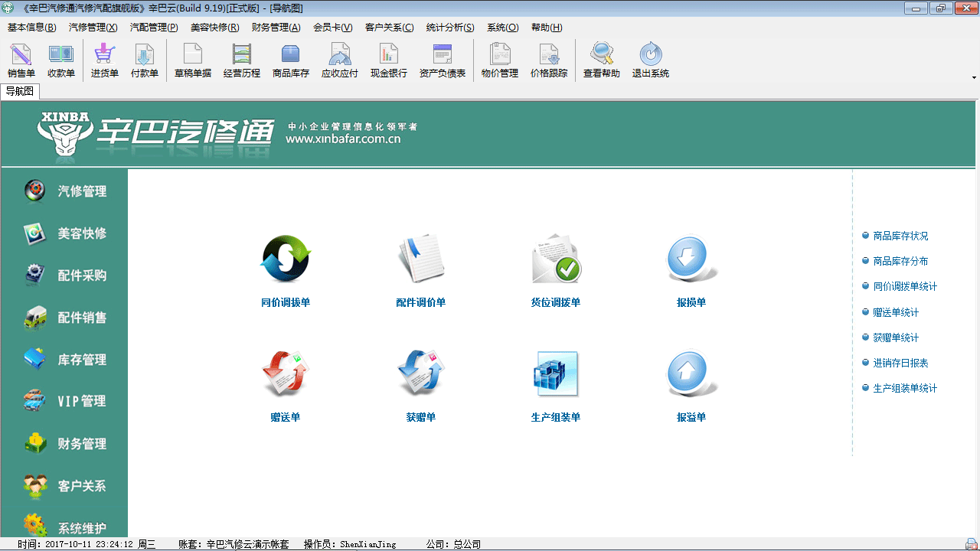The height and width of the screenshot is (551, 980).
Task: Open the 资产负债表 toolbar icon
Action: [443, 60]
